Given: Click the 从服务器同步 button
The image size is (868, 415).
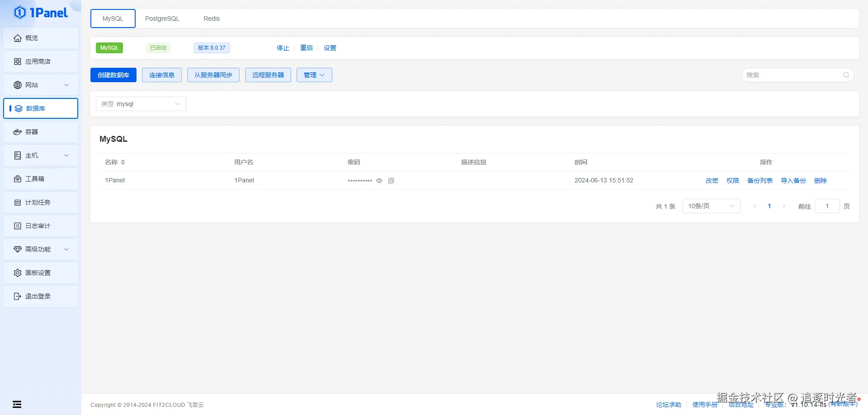Looking at the screenshot, I should (x=213, y=75).
